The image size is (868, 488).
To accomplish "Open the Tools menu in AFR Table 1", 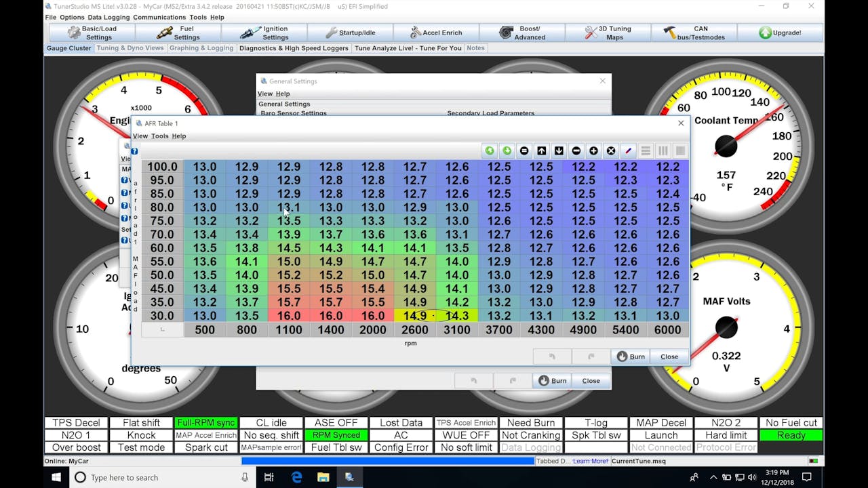I will pos(159,136).
